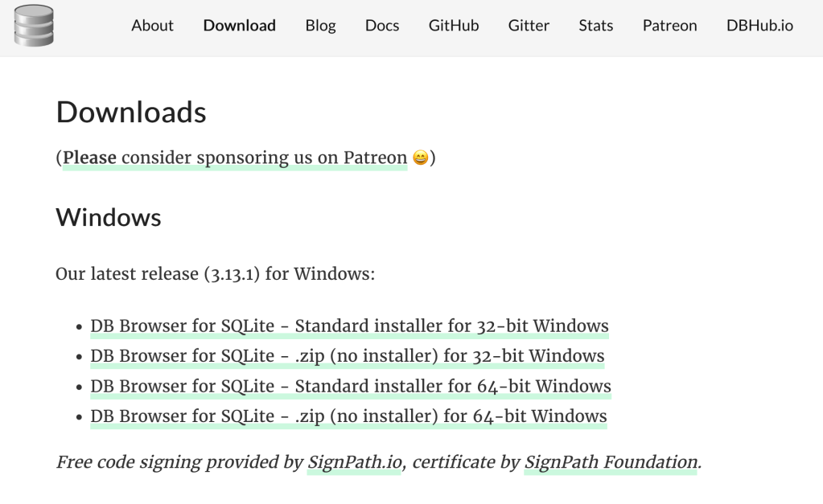Click the DB Browser database logo icon
This screenshot has height=504, width=823.
click(x=34, y=25)
